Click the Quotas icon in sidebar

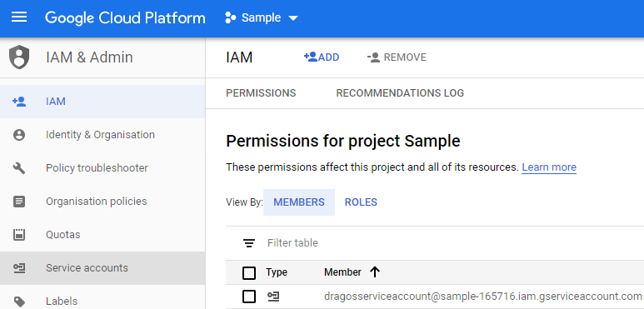click(19, 235)
